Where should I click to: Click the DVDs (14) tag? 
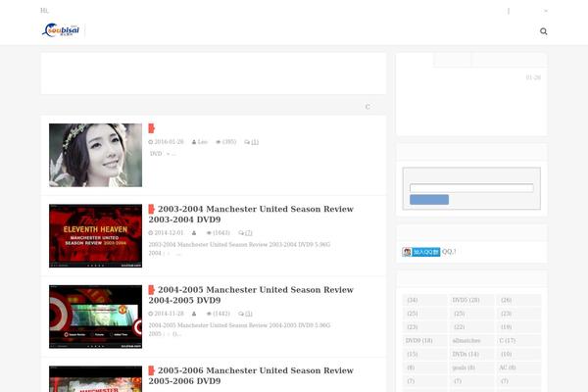click(x=471, y=354)
